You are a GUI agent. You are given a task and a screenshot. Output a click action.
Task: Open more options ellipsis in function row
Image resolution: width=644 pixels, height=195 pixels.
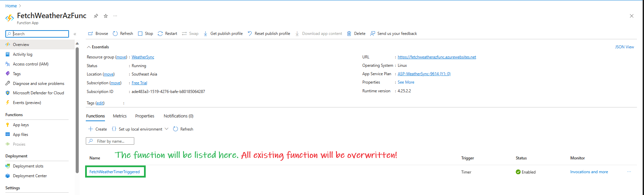(x=629, y=172)
